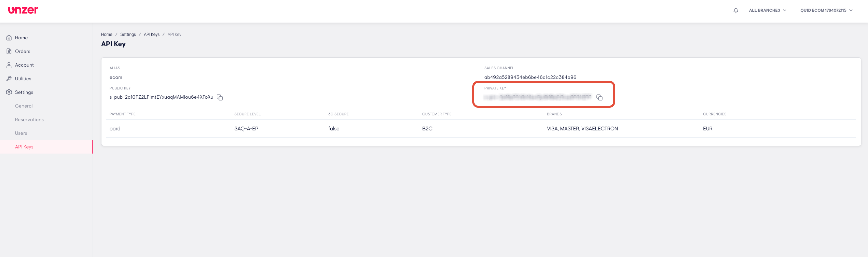Click the SAQ-A-EP secure level cell
Screen dimensions: 868x257
[x=246, y=129]
